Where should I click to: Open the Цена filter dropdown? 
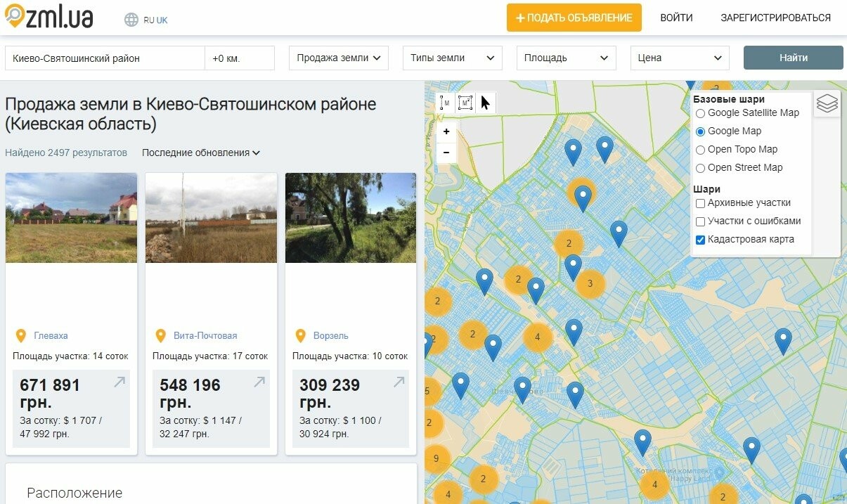[x=679, y=58]
